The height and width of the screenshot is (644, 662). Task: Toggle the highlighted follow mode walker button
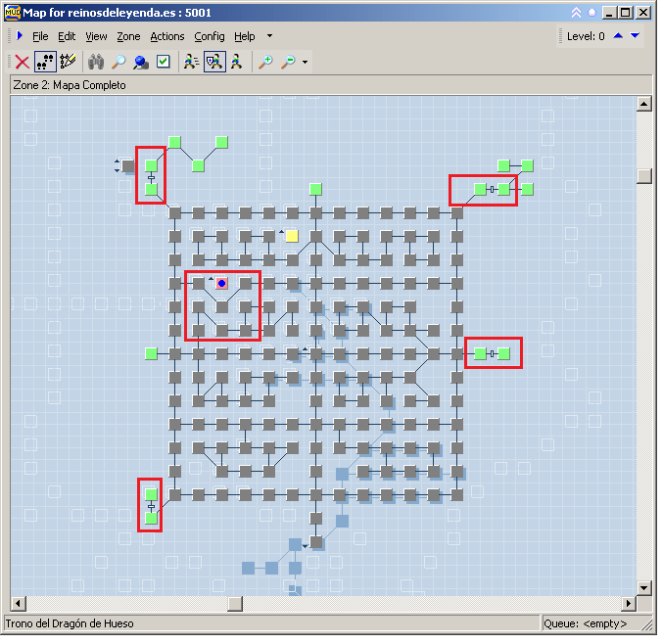(x=213, y=62)
